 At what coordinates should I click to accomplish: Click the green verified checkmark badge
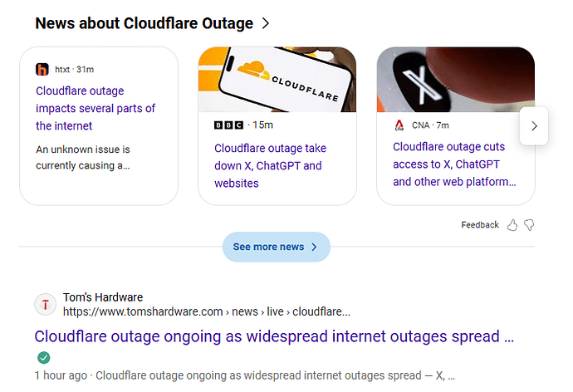(x=43, y=358)
